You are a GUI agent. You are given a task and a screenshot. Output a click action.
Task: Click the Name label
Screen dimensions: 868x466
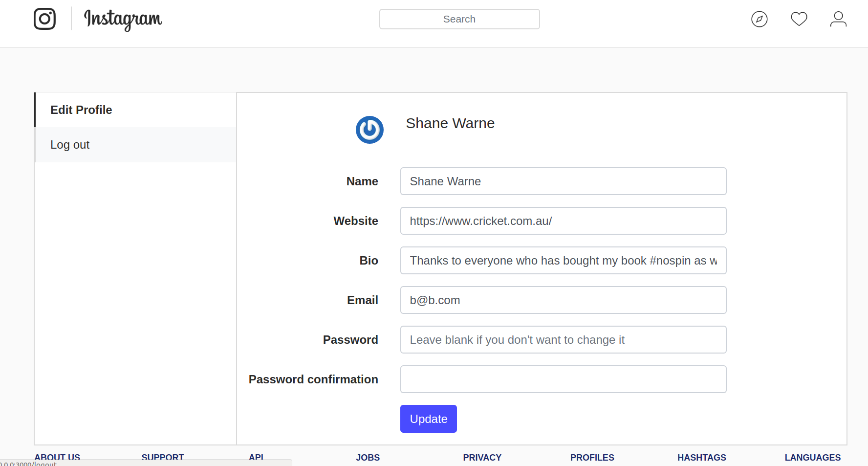coord(362,181)
